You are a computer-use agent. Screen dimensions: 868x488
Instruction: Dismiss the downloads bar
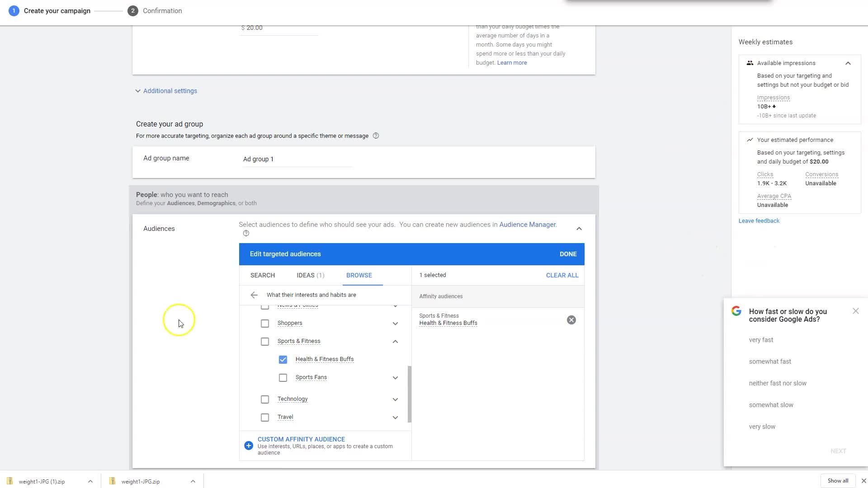[863, 481]
